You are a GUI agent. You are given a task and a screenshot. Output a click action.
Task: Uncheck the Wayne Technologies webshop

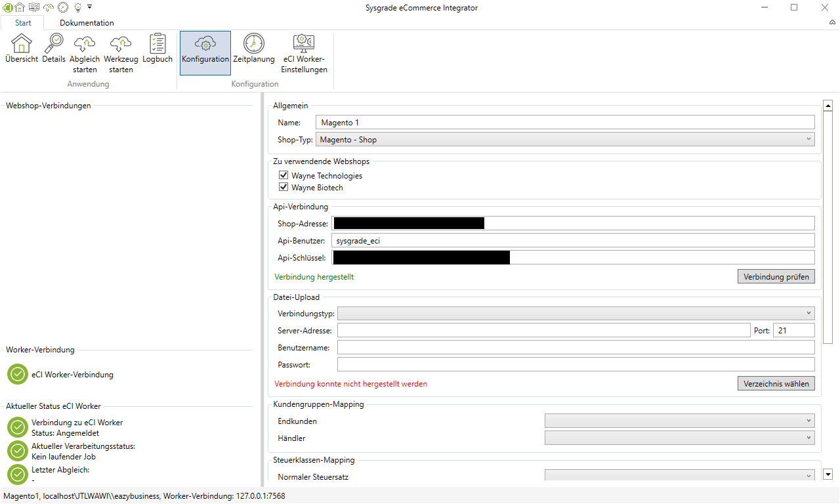pos(283,175)
